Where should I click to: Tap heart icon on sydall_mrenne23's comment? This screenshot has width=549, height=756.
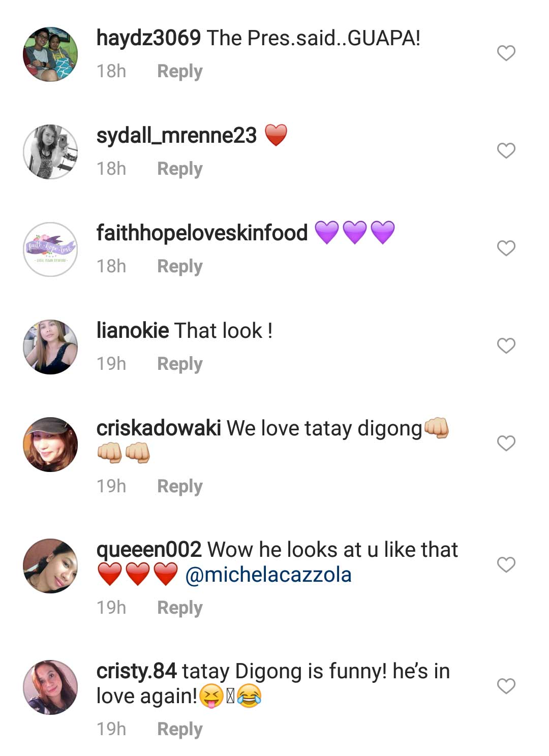pyautogui.click(x=506, y=150)
